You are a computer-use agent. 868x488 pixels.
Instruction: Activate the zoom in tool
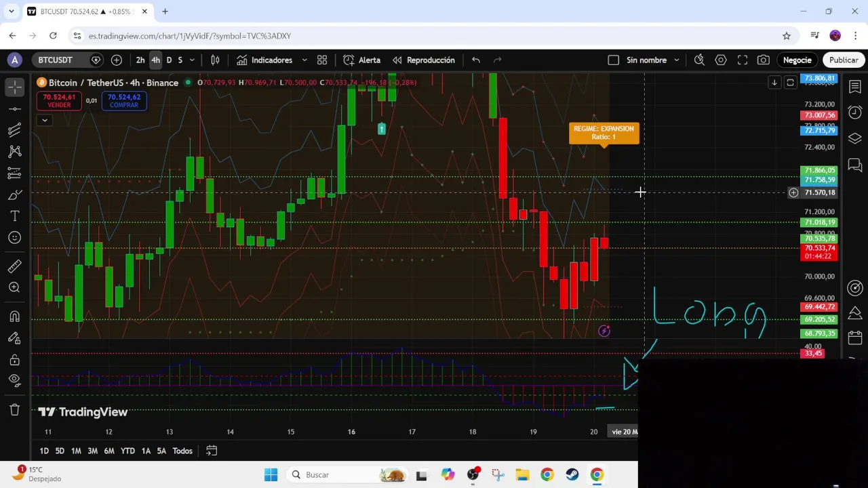[14, 287]
